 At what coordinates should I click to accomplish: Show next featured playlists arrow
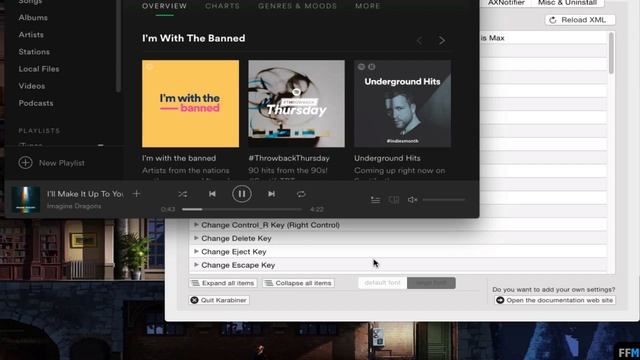point(442,40)
